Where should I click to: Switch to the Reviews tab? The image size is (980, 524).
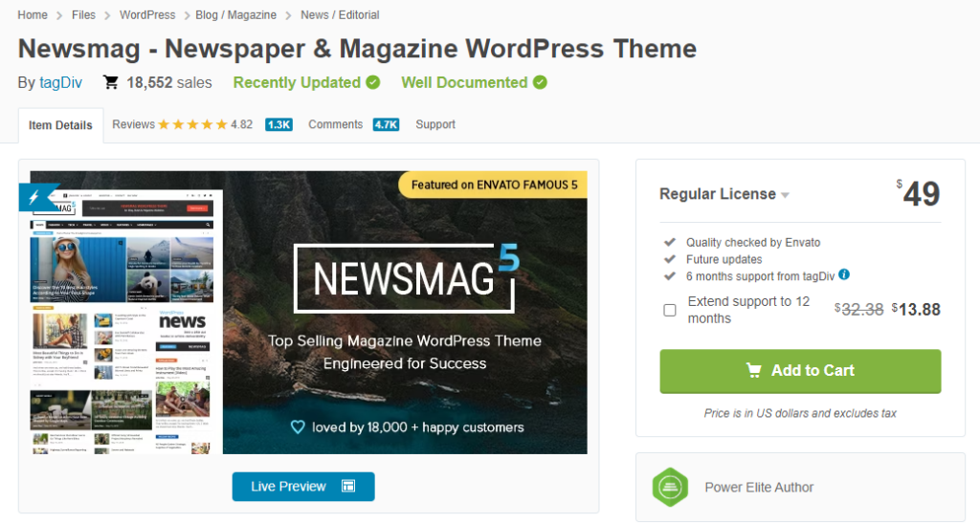[x=133, y=124]
